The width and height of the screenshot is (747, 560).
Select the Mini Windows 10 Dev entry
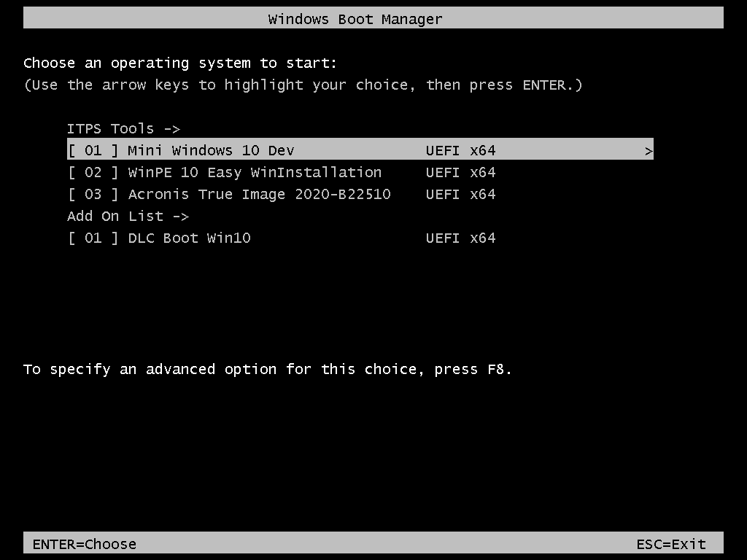point(360,150)
